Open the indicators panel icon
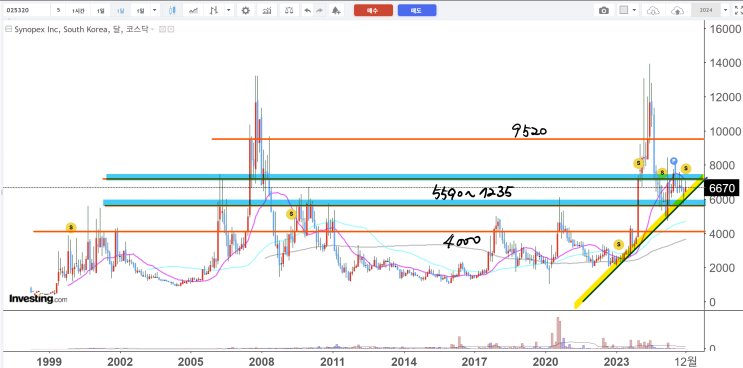The width and height of the screenshot is (743, 368). (267, 10)
